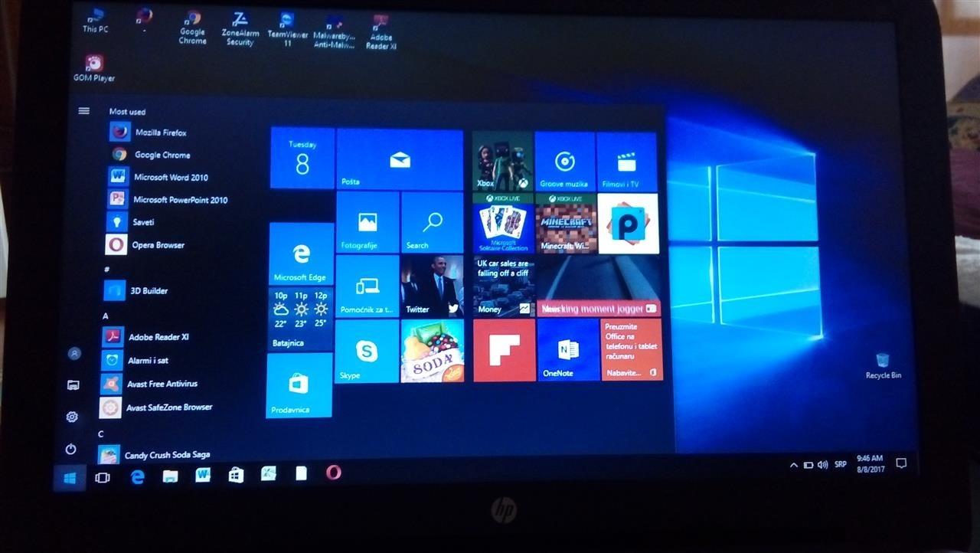980x553 pixels.
Task: Select the letter A group header
Action: [x=106, y=316]
